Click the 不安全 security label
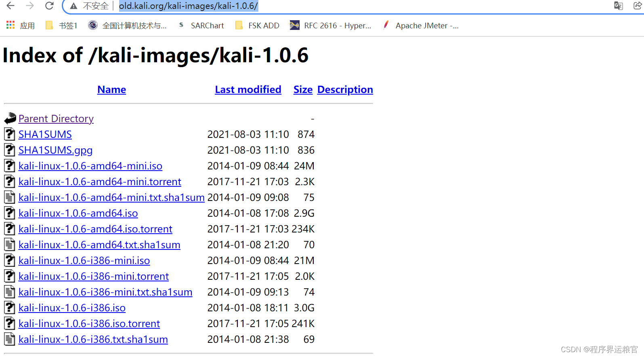This screenshot has height=357, width=644. 96,6
